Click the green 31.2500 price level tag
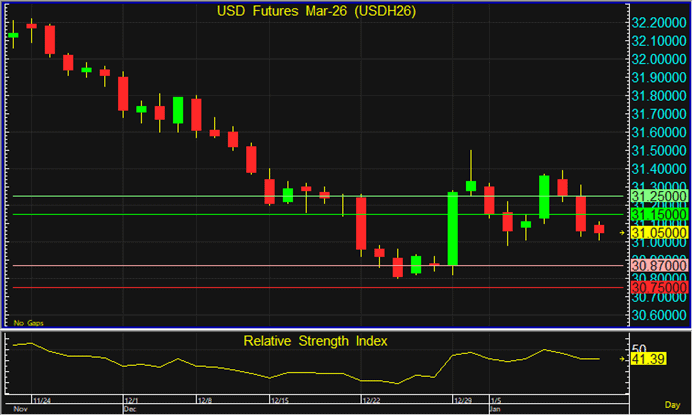The image size is (693, 416). point(658,197)
